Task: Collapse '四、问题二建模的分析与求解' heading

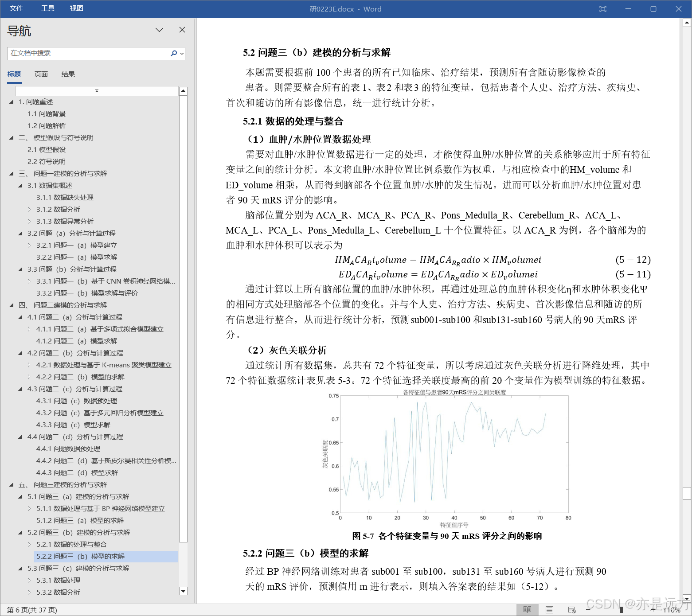Action: [x=12, y=305]
